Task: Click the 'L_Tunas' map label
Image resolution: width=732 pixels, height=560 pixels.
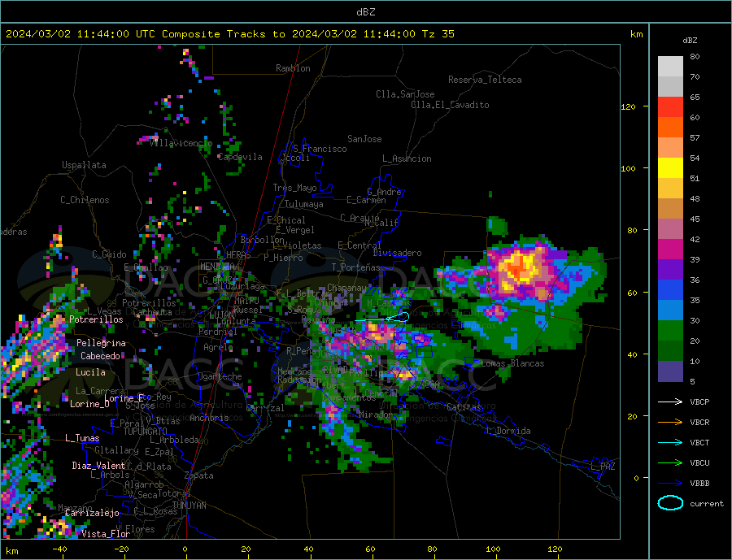Action: tap(82, 438)
